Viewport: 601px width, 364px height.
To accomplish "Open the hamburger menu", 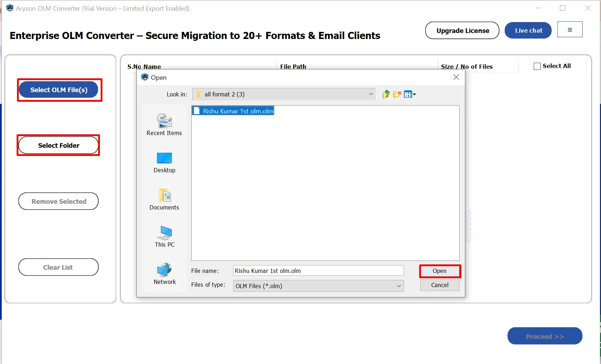I will [570, 29].
